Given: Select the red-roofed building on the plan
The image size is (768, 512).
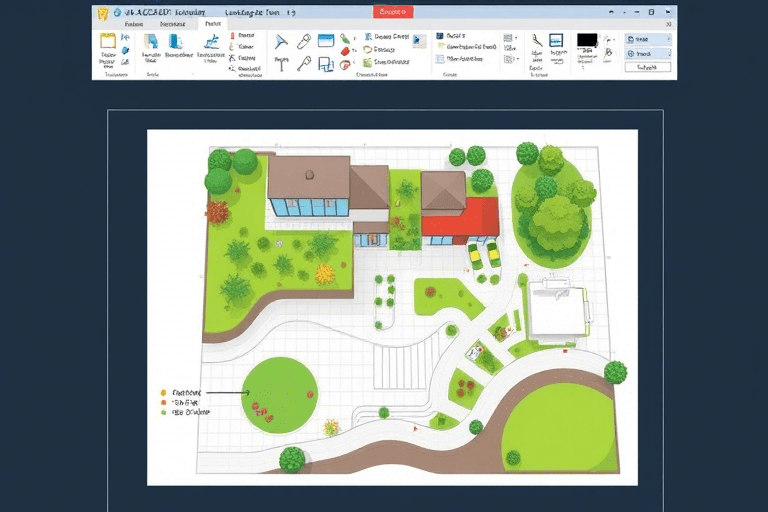Looking at the screenshot, I should (x=461, y=217).
